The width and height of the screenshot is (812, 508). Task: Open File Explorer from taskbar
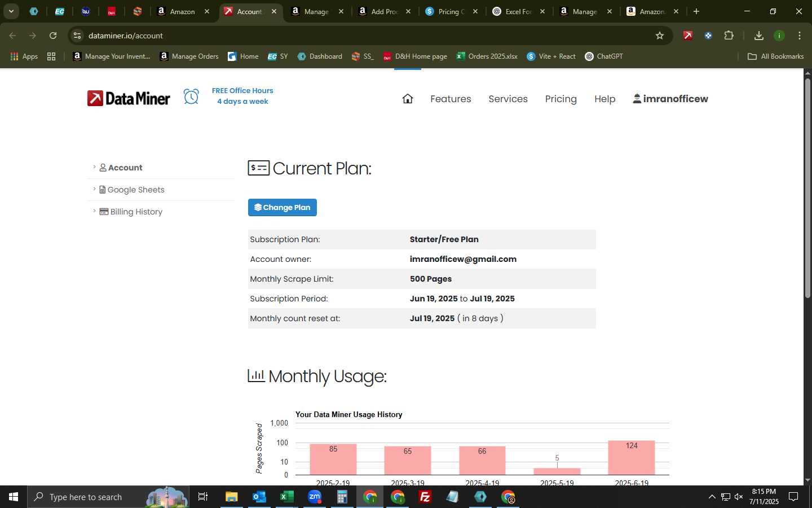(x=231, y=497)
